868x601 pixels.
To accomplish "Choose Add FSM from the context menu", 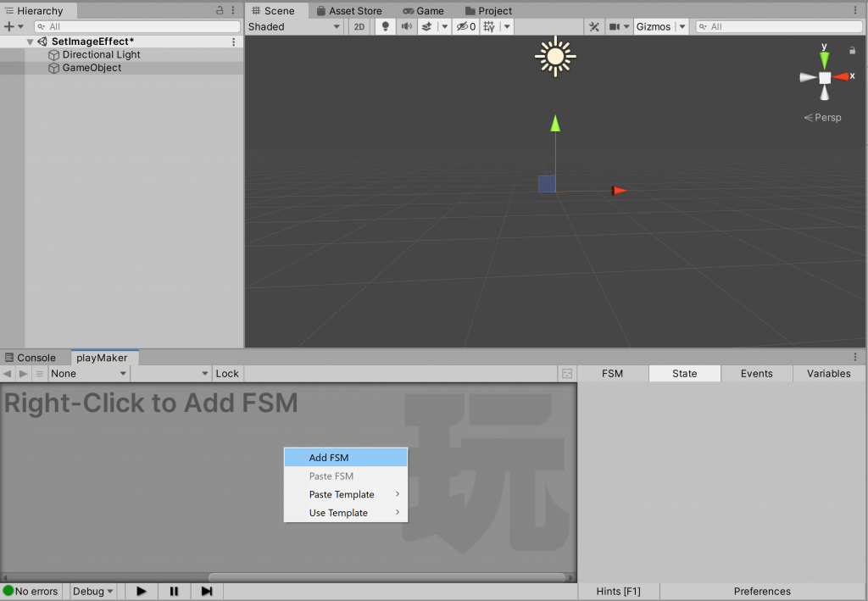I will (329, 457).
